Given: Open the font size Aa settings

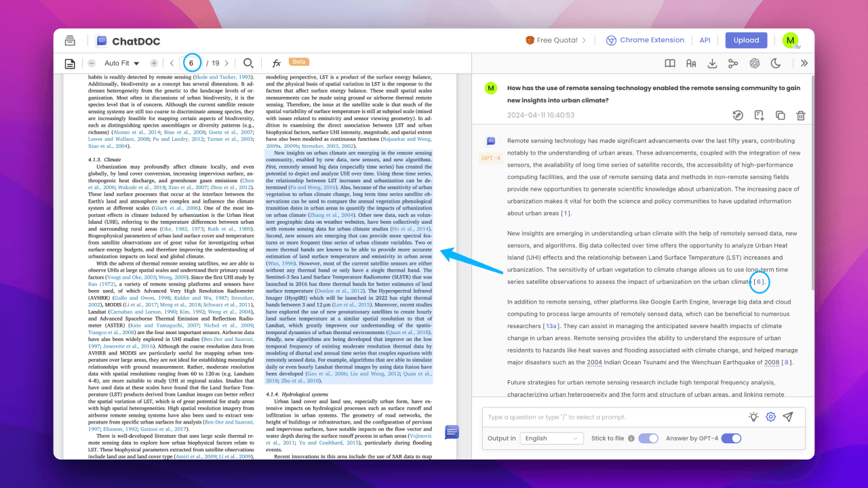Looking at the screenshot, I should coord(691,63).
